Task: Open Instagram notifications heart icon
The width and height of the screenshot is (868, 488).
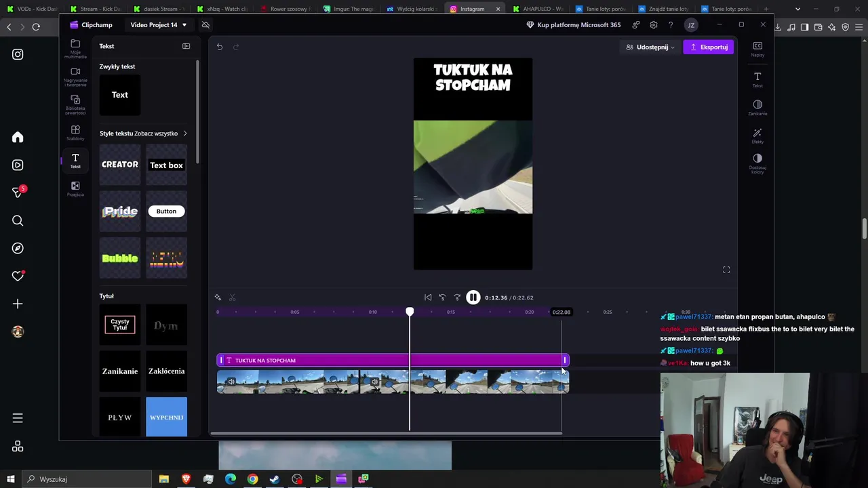Action: tap(18, 276)
